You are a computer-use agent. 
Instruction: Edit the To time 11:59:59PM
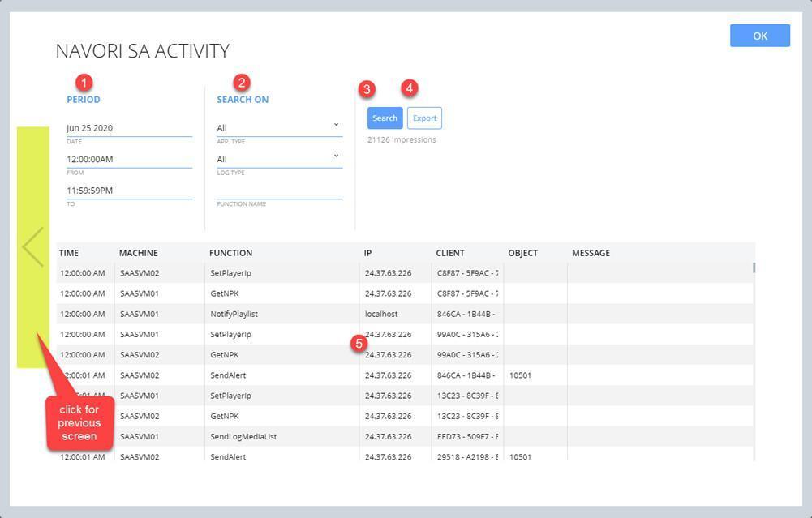[x=130, y=191]
